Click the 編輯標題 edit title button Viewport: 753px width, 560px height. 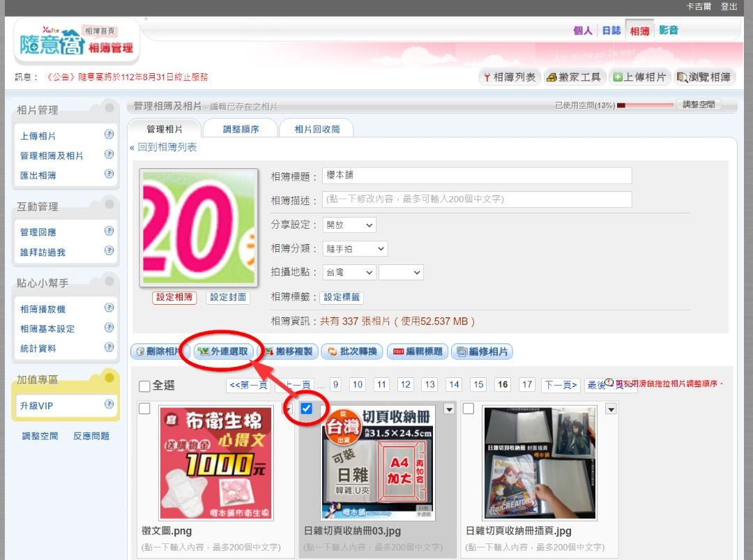(417, 351)
